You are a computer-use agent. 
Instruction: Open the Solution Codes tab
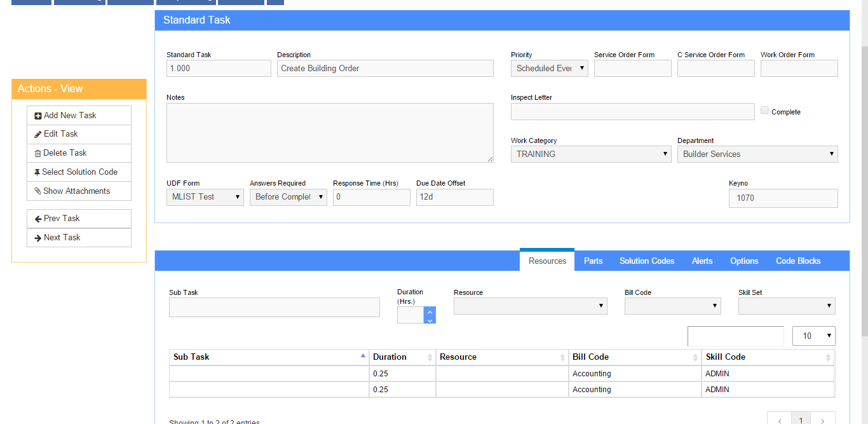tap(647, 261)
